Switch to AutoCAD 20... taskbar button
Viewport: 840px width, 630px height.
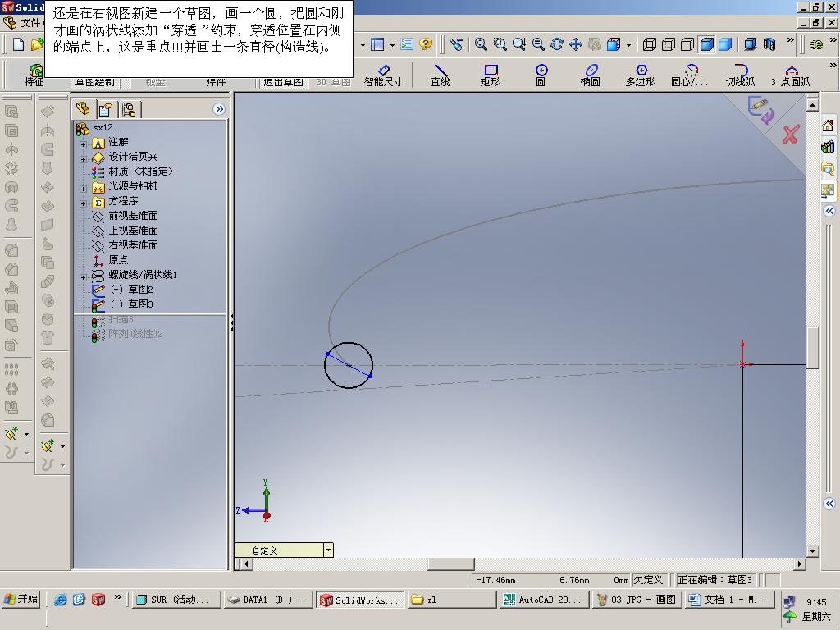[544, 600]
